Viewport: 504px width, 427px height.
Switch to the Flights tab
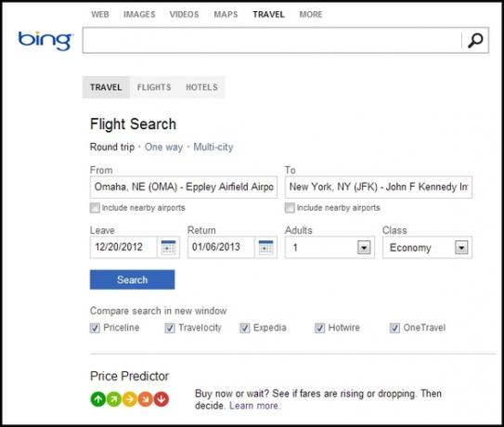click(x=154, y=87)
